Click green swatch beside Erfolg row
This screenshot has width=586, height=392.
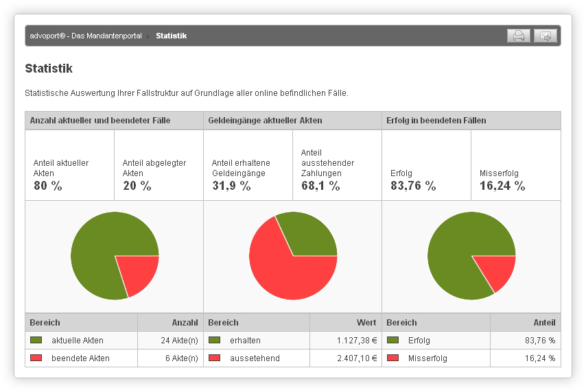pos(392,340)
